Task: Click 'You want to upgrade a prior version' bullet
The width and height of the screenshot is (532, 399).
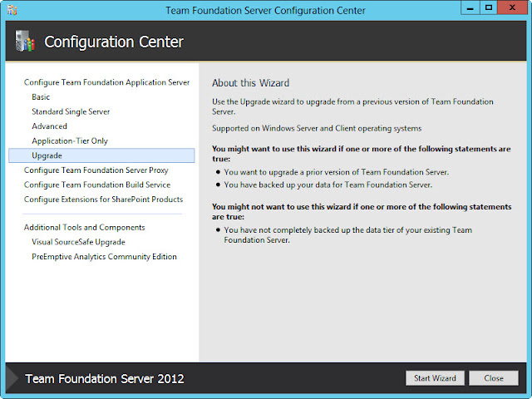Action: [336, 172]
